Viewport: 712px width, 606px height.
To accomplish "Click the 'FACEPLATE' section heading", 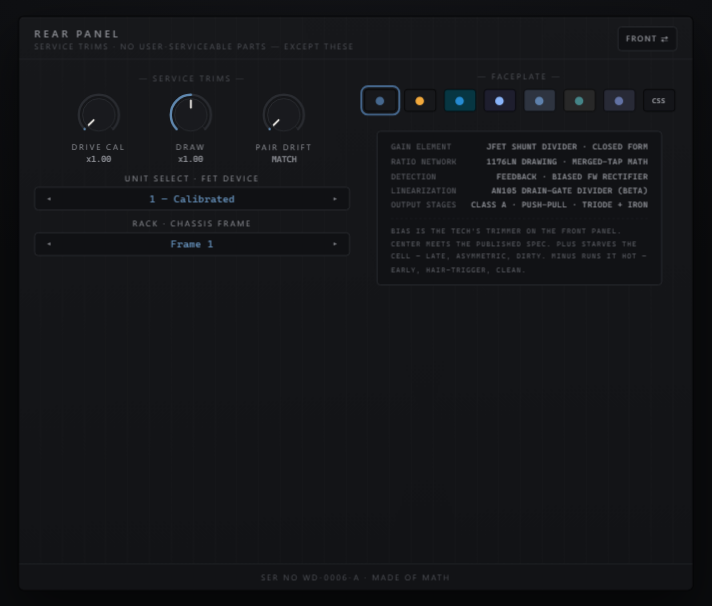I will pyautogui.click(x=519, y=76).
